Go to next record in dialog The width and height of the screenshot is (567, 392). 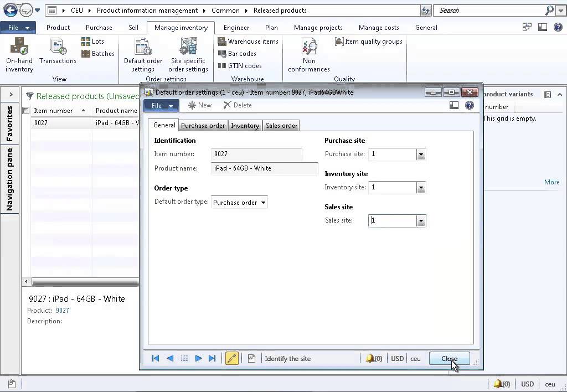(x=198, y=358)
